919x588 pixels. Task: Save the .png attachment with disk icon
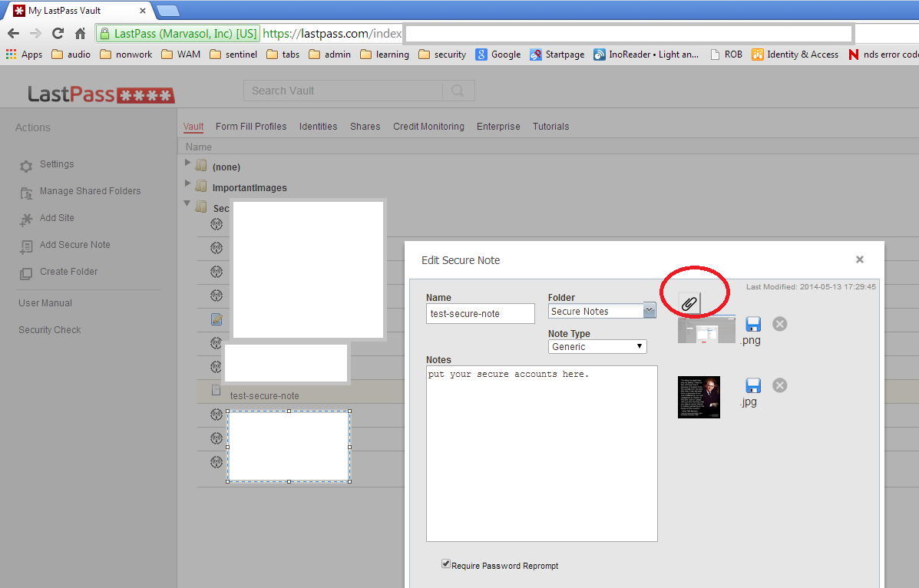[753, 324]
